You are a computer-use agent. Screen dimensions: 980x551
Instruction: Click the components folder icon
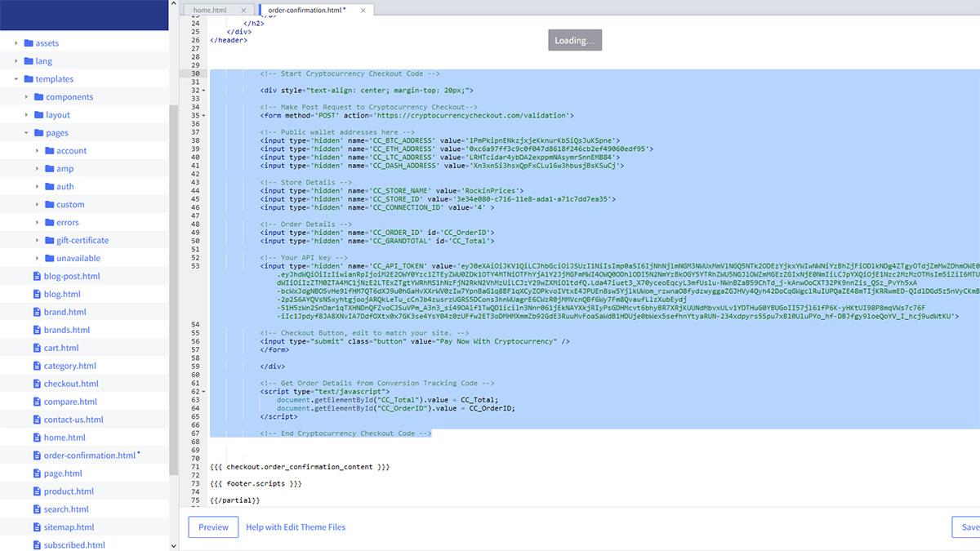(39, 97)
